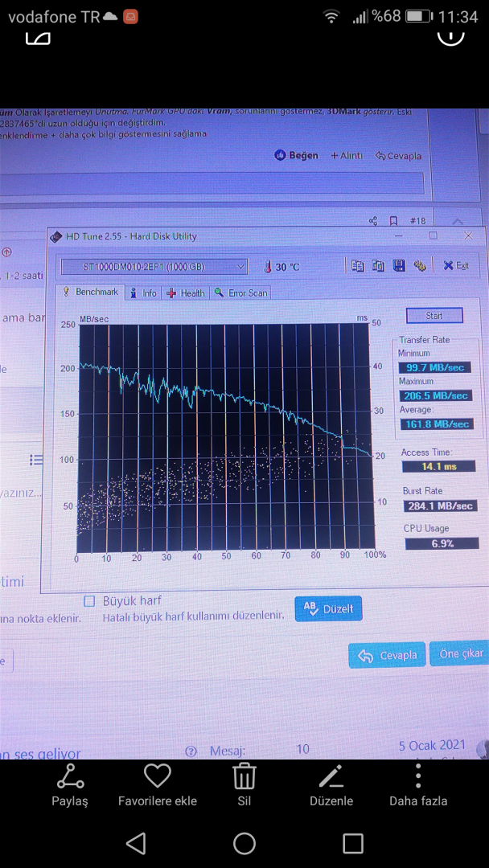The height and width of the screenshot is (868, 489).
Task: Minimize the HD Tune window
Action: (x=398, y=235)
